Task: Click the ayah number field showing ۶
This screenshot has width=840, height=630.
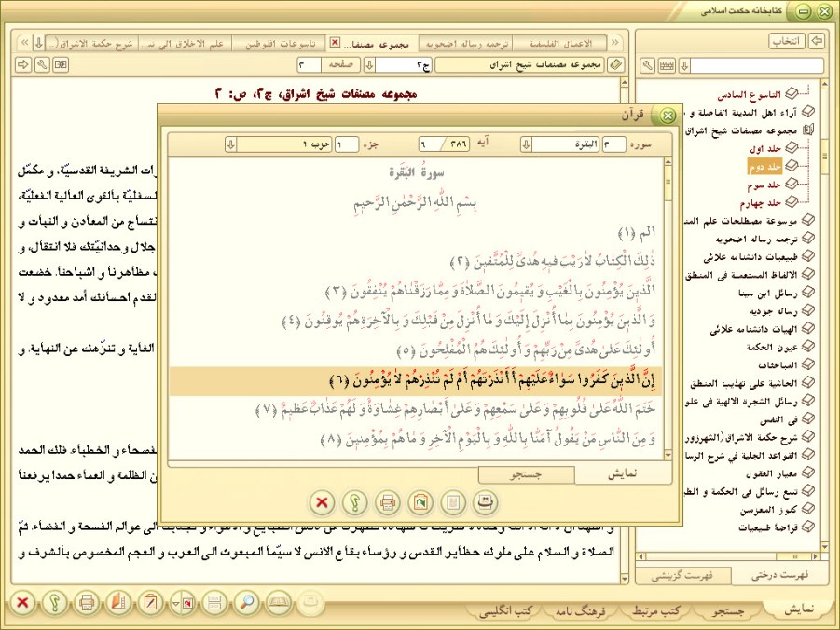Action: click(431, 144)
